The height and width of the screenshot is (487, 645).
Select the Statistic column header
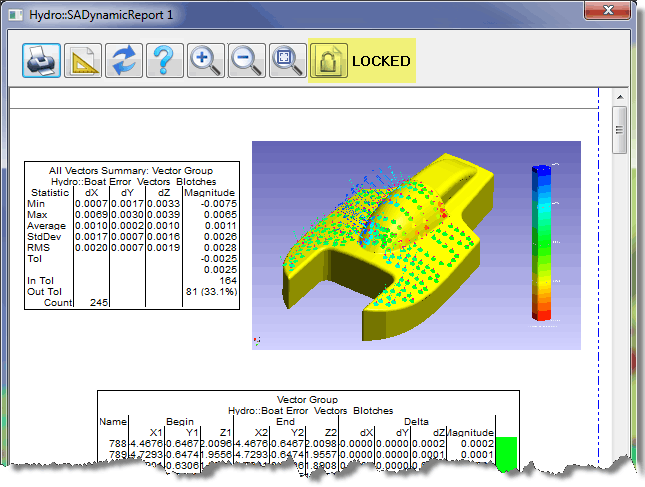tap(50, 193)
